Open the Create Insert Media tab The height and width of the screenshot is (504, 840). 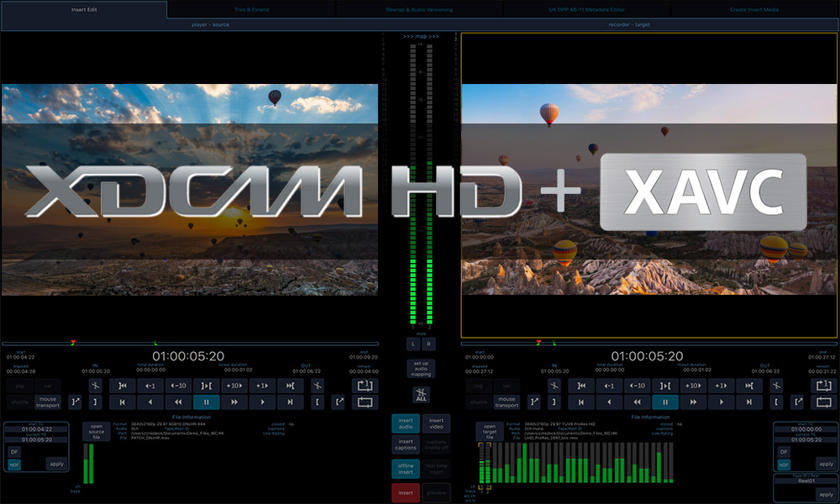pyautogui.click(x=754, y=9)
